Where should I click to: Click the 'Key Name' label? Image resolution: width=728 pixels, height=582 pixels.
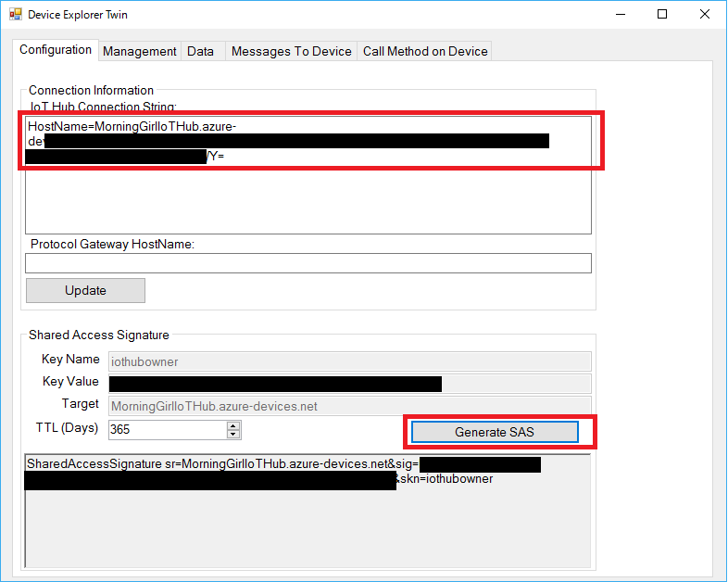click(x=70, y=359)
